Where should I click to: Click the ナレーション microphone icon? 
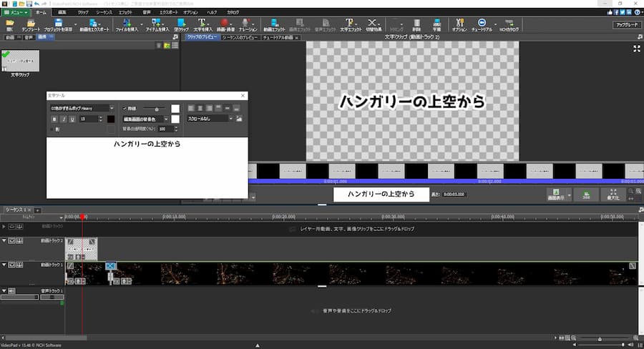tap(248, 25)
